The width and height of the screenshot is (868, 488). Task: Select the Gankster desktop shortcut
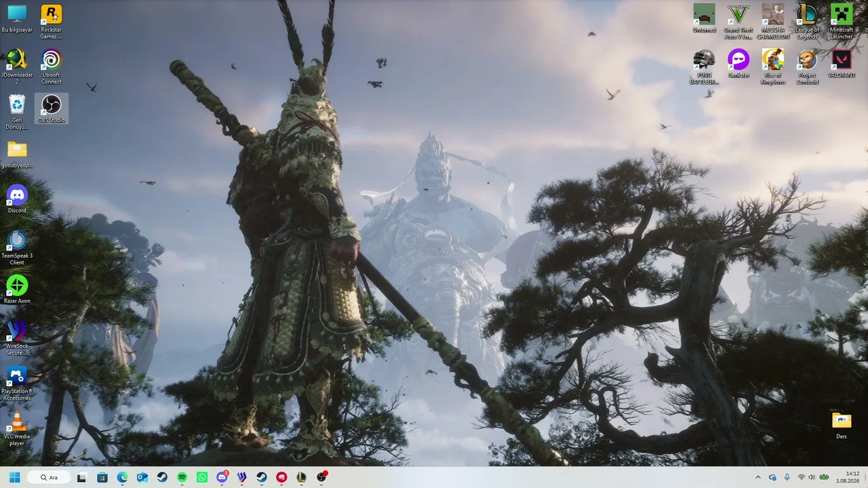738,64
